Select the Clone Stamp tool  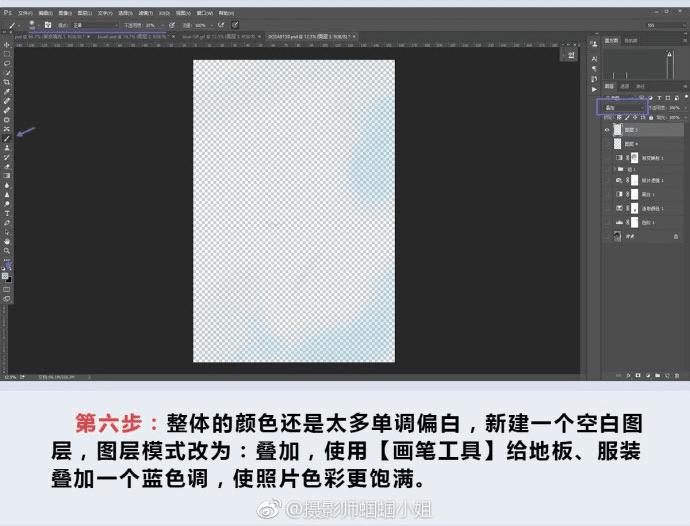tap(7, 148)
